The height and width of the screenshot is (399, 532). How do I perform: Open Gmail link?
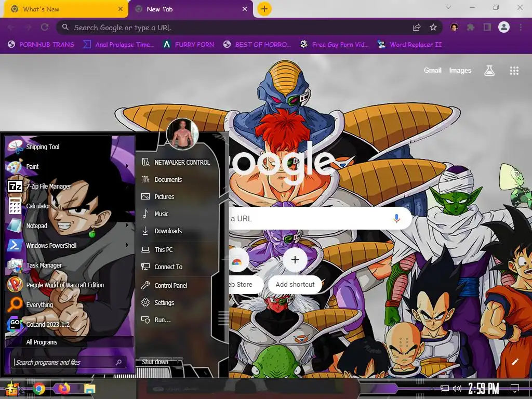pos(433,70)
